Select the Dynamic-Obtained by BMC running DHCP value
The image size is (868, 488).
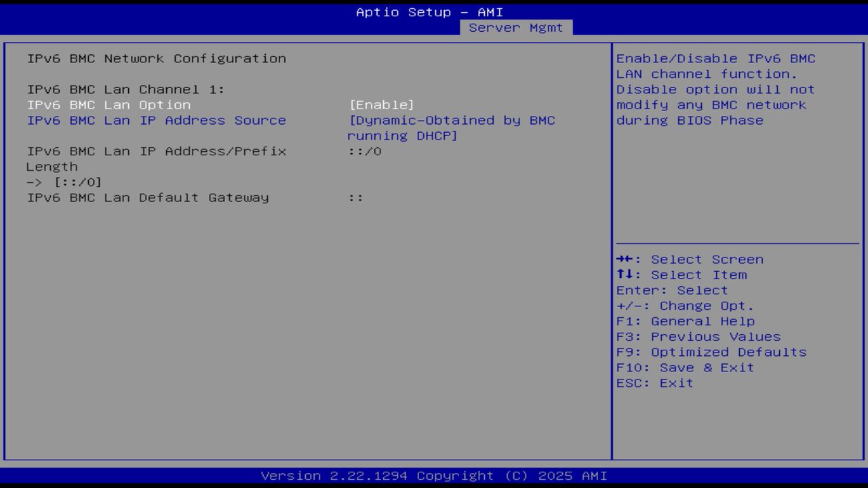[450, 127]
